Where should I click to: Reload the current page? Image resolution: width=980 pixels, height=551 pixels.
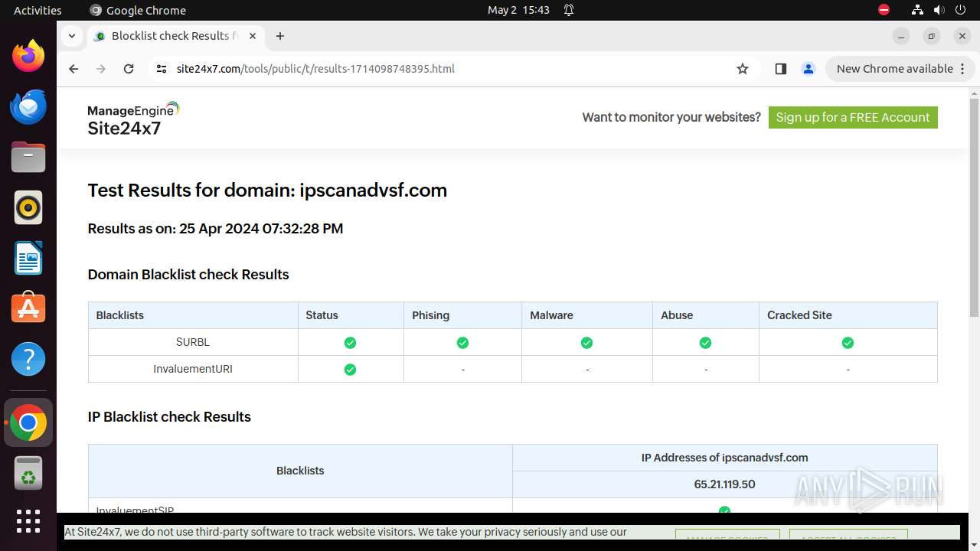129,69
